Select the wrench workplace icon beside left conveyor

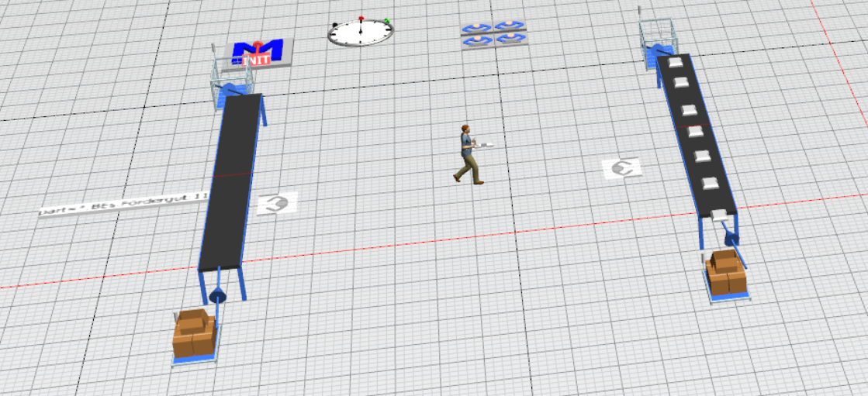point(277,204)
